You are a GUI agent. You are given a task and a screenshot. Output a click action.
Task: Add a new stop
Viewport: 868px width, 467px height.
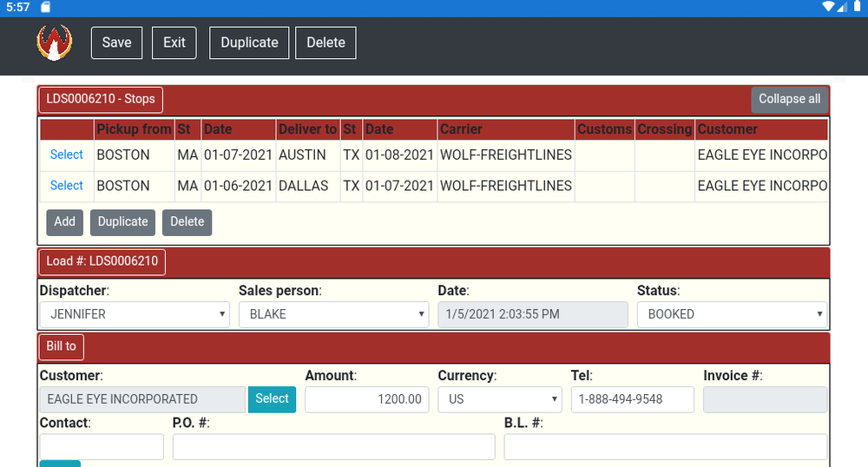65,222
